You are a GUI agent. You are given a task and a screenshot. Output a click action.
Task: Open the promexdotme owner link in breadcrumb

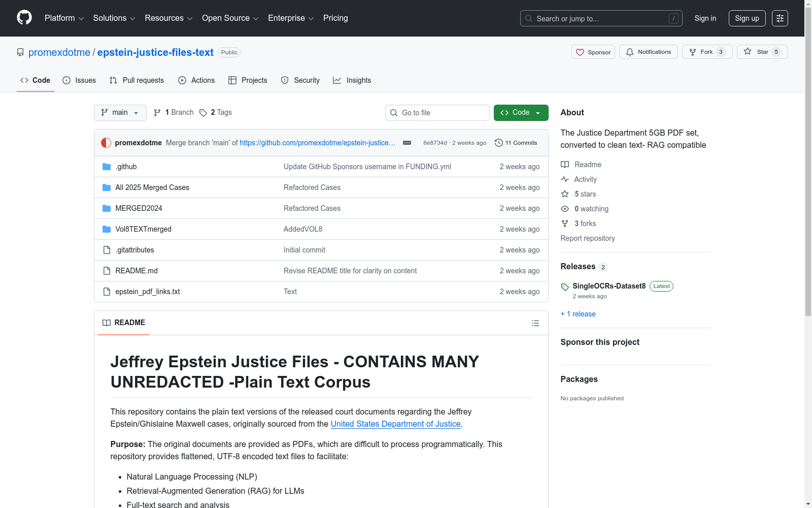click(59, 52)
